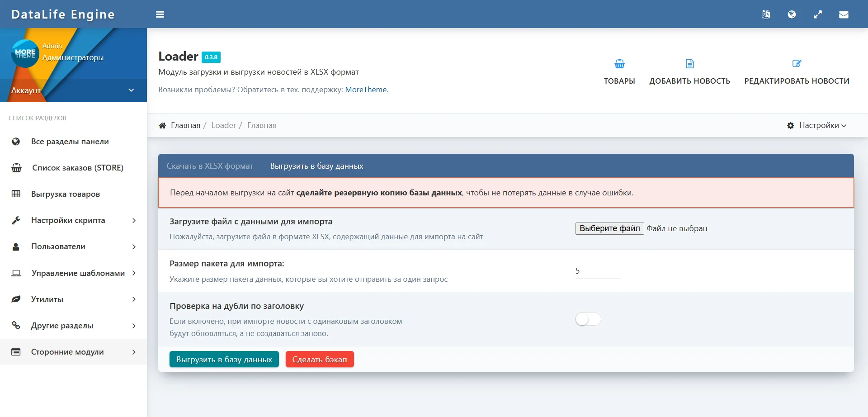Click the globe icon in top bar
The height and width of the screenshot is (417, 868).
point(792,14)
